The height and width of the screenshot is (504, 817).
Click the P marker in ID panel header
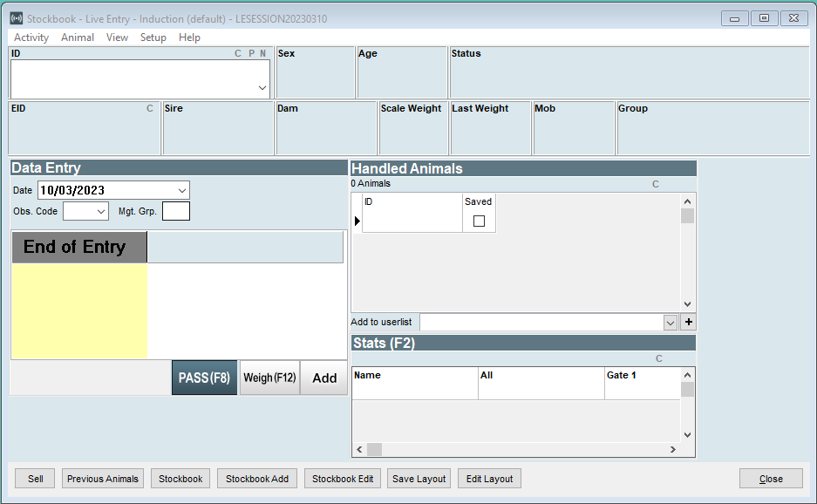click(x=252, y=53)
